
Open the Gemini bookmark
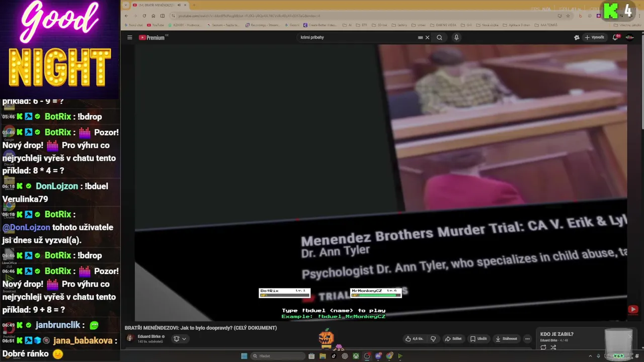point(292,25)
